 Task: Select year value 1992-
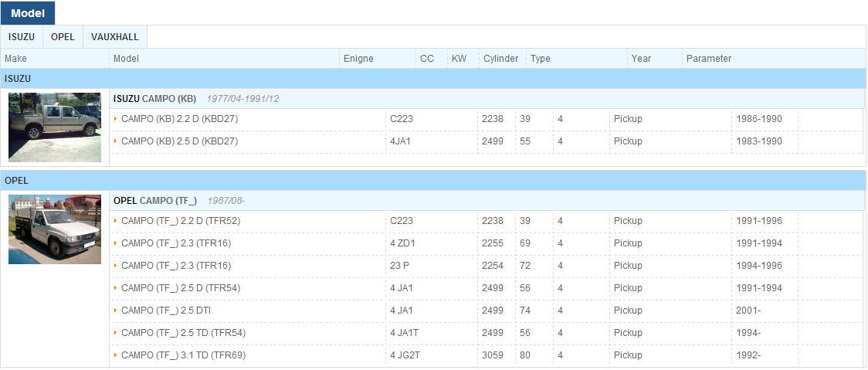748,355
